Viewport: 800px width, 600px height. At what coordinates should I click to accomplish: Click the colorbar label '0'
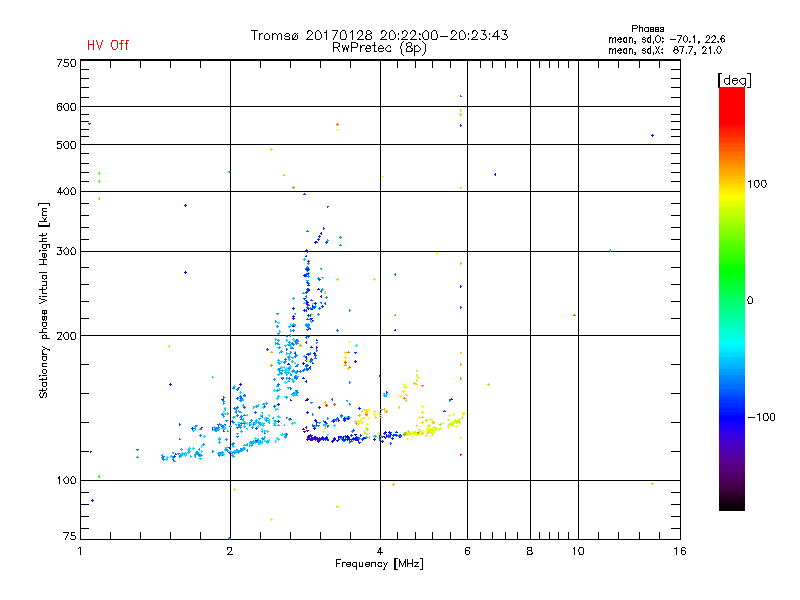point(750,301)
